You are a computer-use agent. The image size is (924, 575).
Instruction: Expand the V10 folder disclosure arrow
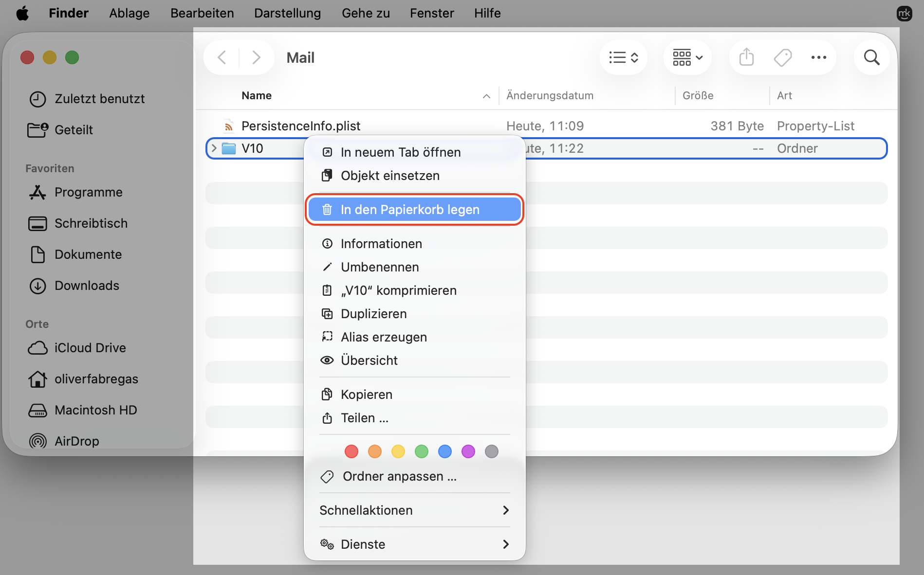(x=214, y=148)
